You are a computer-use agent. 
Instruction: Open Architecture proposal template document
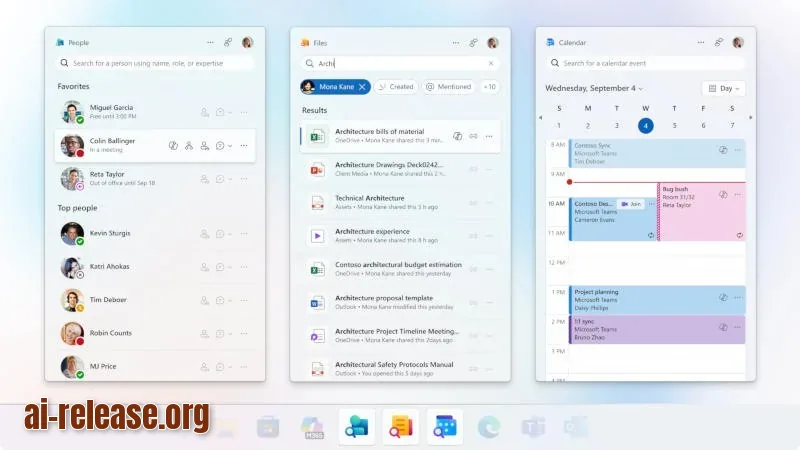pos(401,302)
